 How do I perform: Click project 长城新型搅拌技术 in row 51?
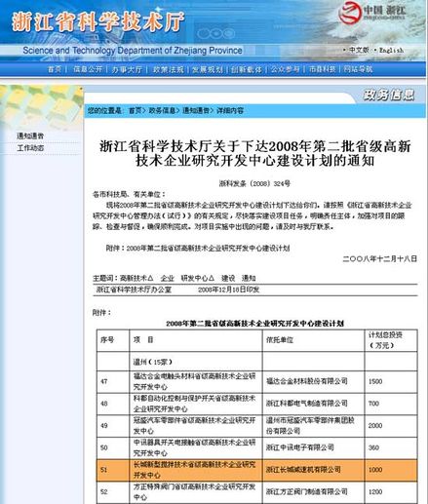[195, 470]
